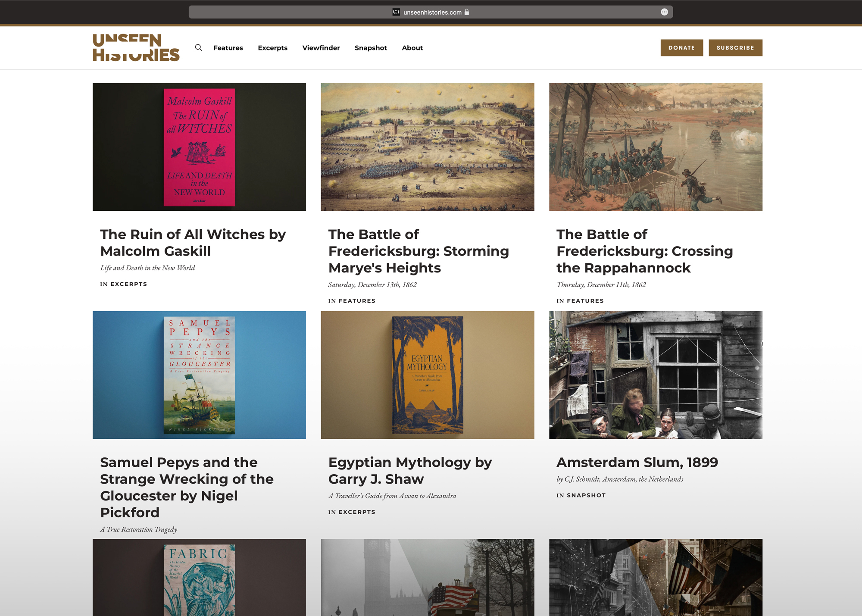Viewport: 862px width, 616px height.
Task: Click Features category under Crossing the Rappahannock
Action: click(x=585, y=301)
